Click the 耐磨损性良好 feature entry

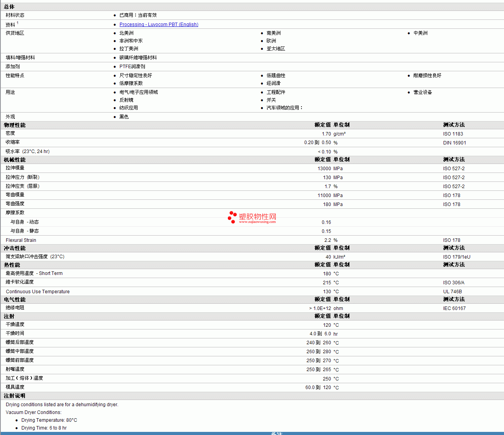[x=427, y=76]
